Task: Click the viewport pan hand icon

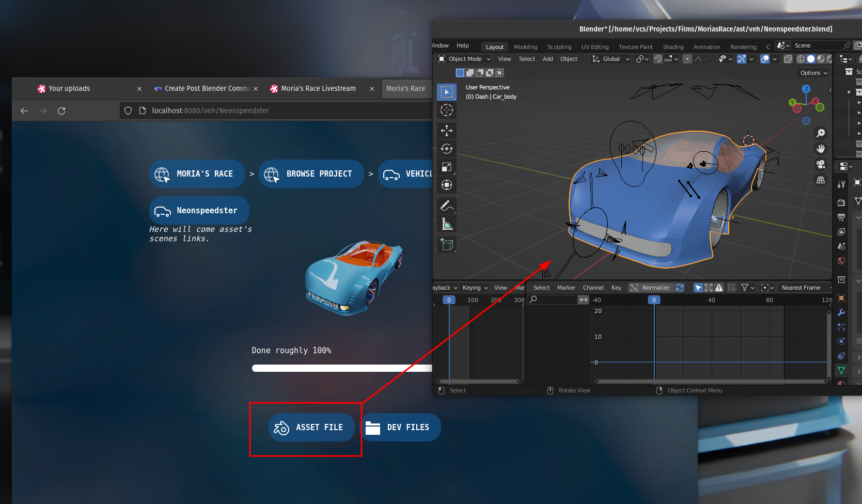Action: 821,149
